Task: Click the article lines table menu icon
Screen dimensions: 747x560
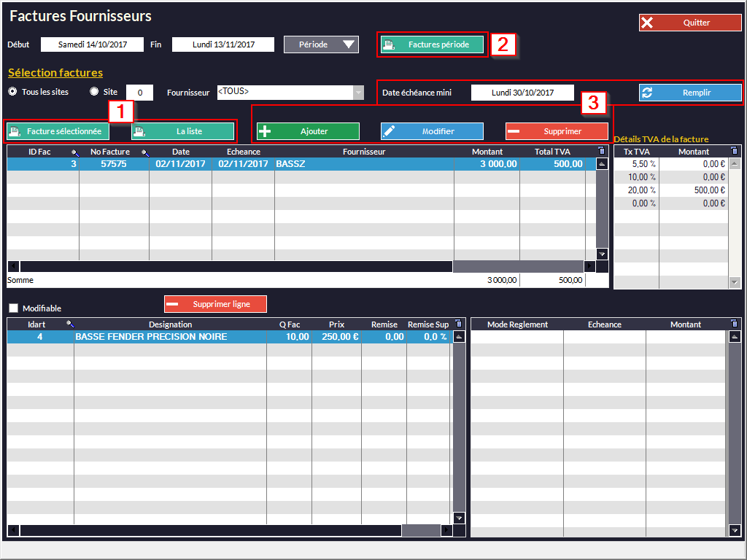Action: [x=458, y=324]
